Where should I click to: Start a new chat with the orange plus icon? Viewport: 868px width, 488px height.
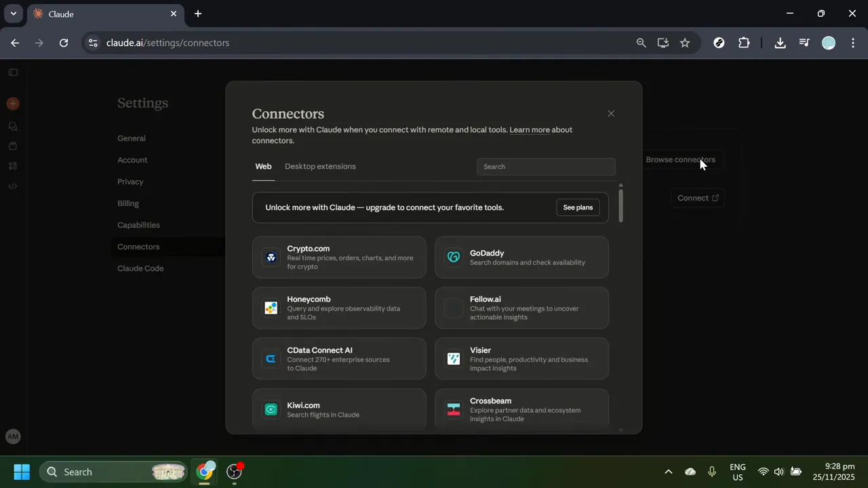tap(13, 104)
